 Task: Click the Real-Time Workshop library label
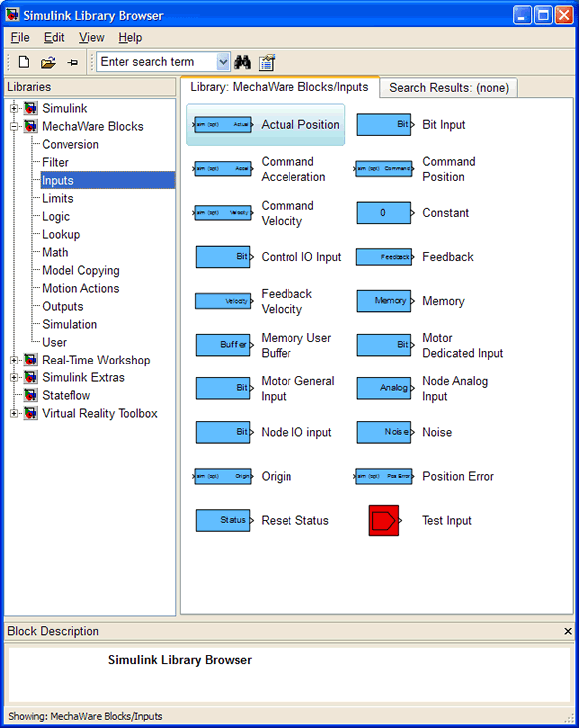(x=96, y=361)
